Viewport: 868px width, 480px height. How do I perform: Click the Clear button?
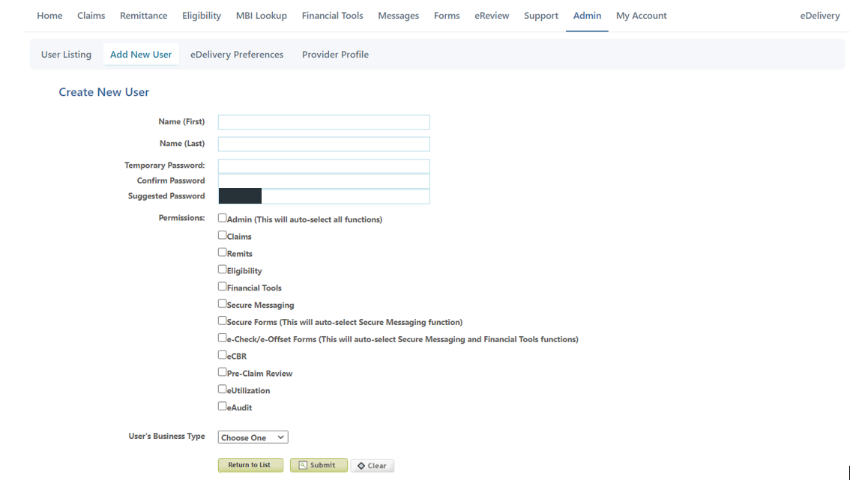pos(373,466)
